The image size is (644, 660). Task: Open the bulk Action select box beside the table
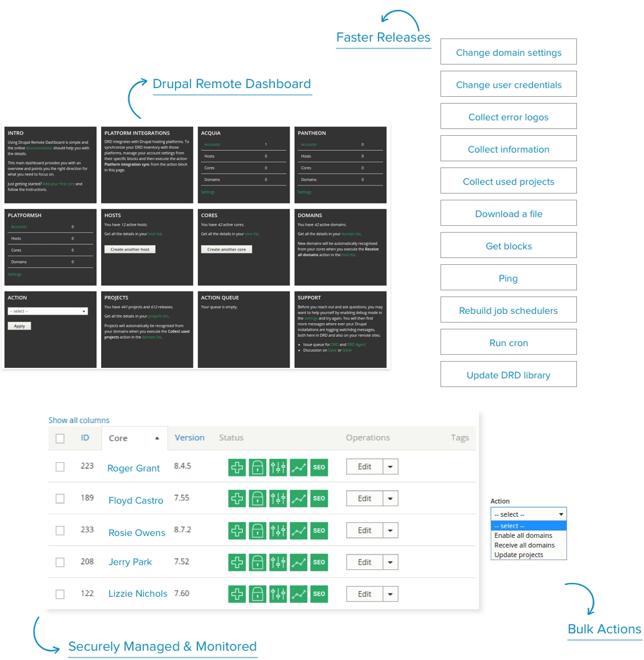click(x=529, y=514)
